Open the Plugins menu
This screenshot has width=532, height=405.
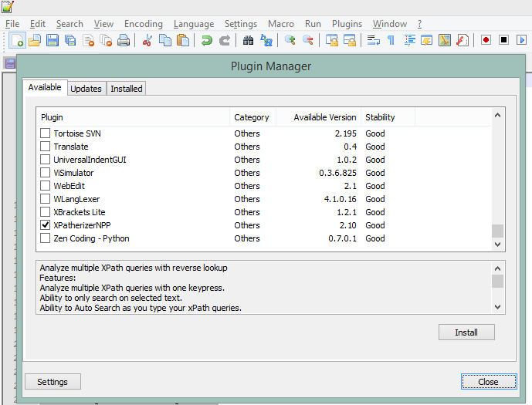tap(347, 24)
